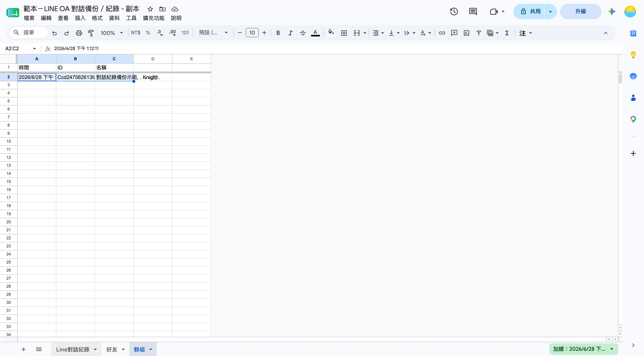
Task: Open version history clock icon
Action: pyautogui.click(x=454, y=12)
